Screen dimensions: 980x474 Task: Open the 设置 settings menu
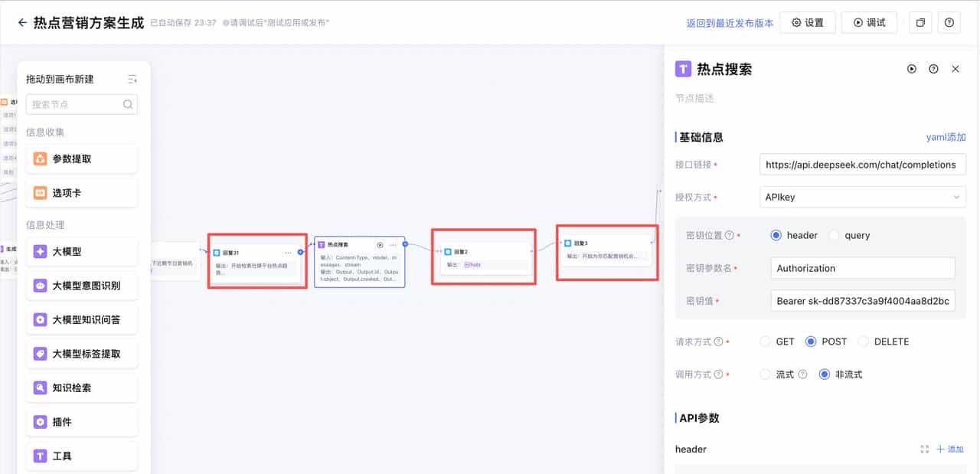(x=808, y=22)
